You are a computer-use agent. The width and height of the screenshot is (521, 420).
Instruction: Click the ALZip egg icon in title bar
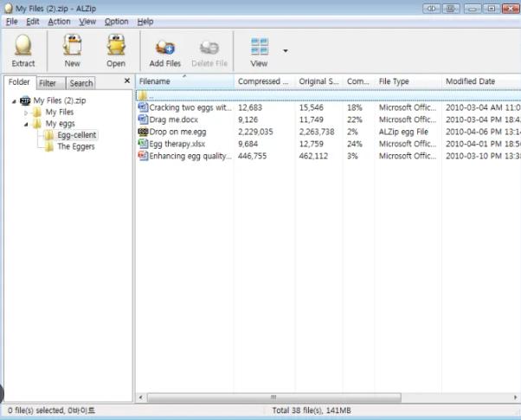pyautogui.click(x=9, y=9)
